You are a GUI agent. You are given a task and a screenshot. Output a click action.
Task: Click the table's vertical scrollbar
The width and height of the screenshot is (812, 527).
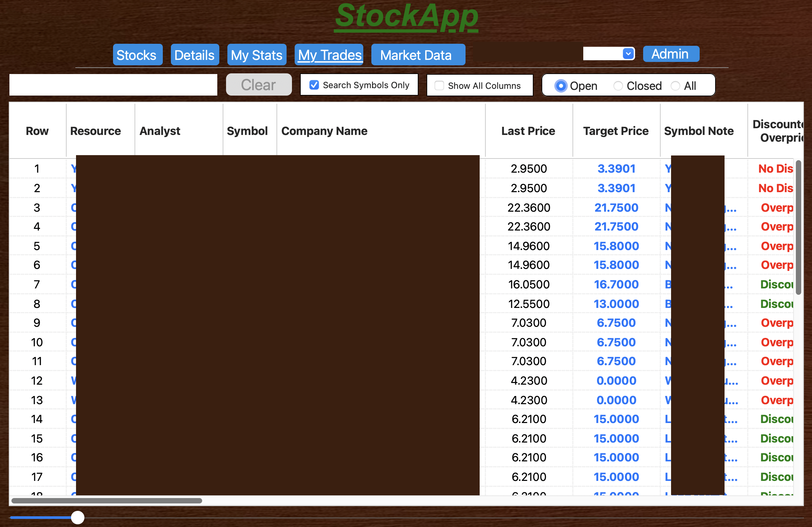(798, 227)
